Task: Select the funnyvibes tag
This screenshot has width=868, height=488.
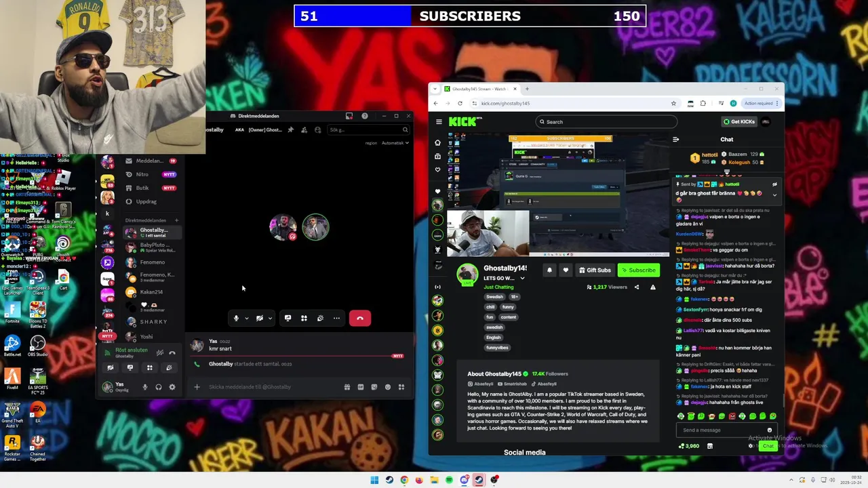Action: pyautogui.click(x=497, y=348)
